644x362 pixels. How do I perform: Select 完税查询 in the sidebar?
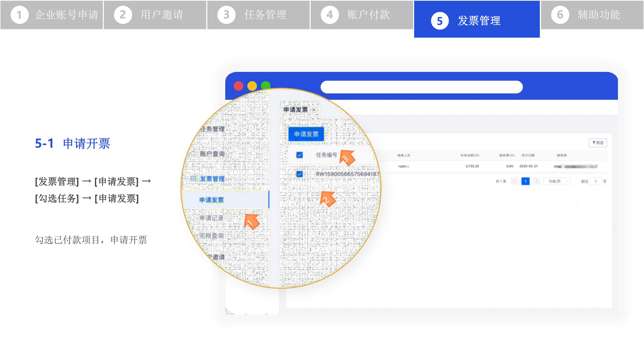pos(211,236)
